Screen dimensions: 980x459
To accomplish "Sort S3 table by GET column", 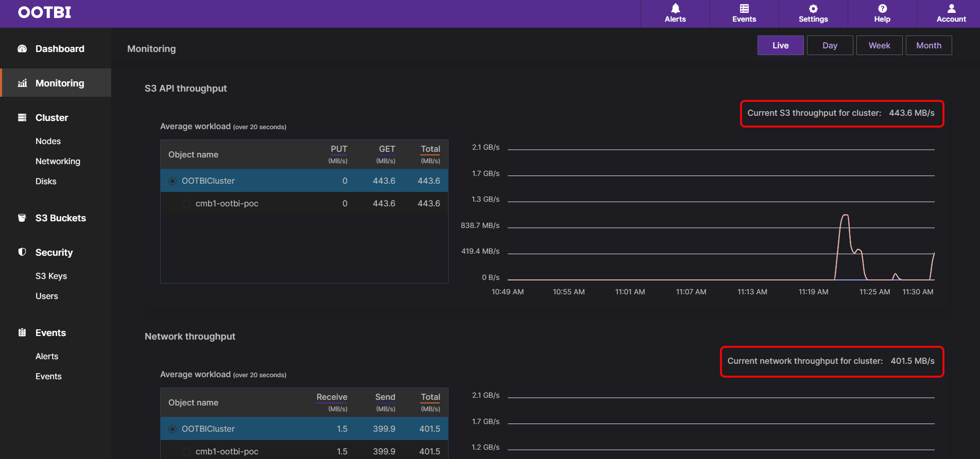I will tap(387, 149).
